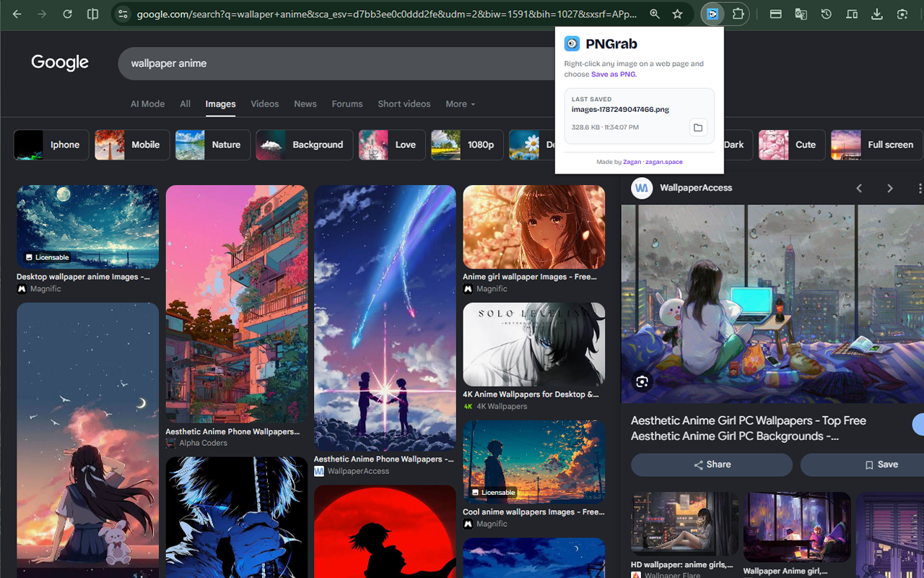The width and height of the screenshot is (924, 578).
Task: Open the schoolgirl with bunny sunset thumbnail
Action: [87, 440]
